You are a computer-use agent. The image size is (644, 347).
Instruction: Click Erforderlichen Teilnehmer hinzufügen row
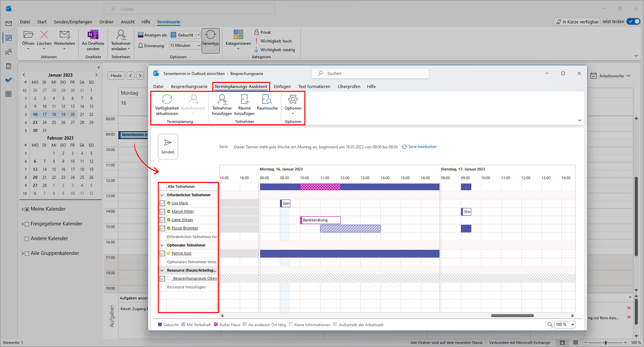192,237
